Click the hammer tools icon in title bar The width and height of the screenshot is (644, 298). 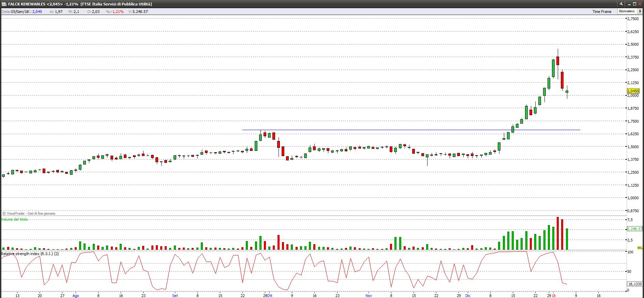click(x=621, y=4)
